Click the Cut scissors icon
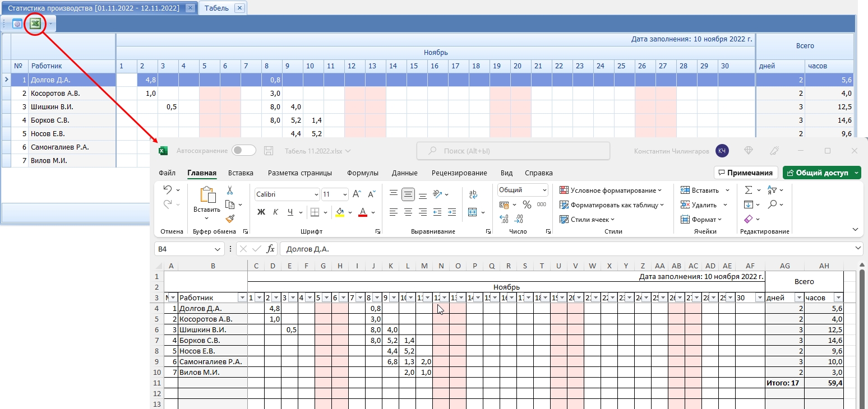Viewport: 868px width, 409px height. point(230,190)
